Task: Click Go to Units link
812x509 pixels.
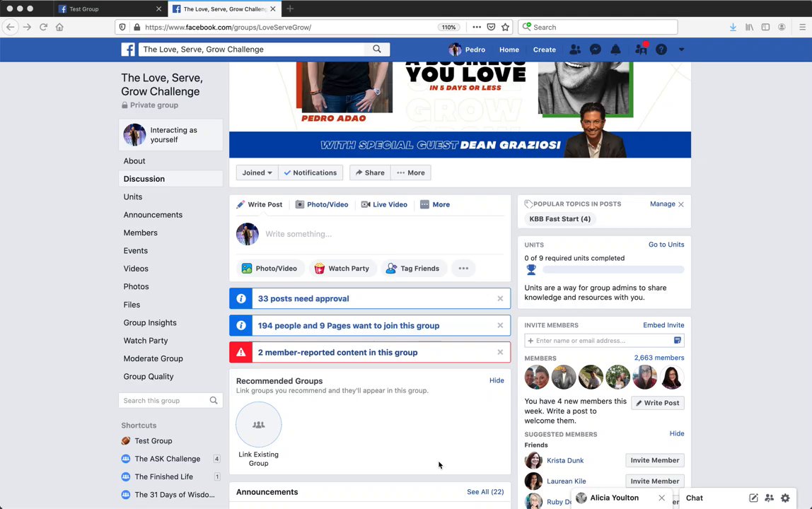Action: pos(666,245)
